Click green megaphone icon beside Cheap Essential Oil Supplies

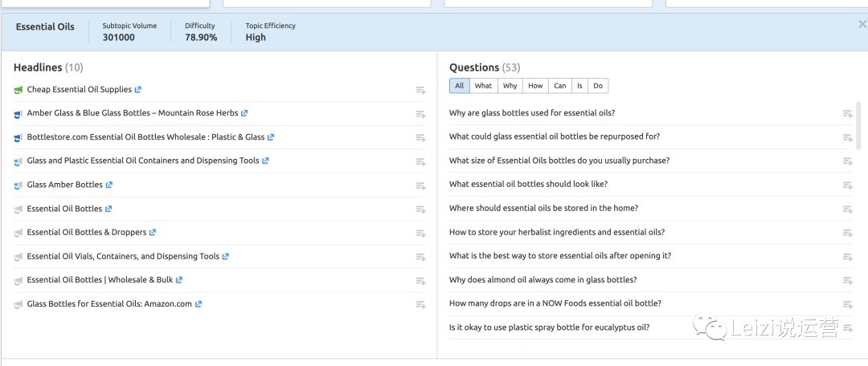[x=18, y=90]
